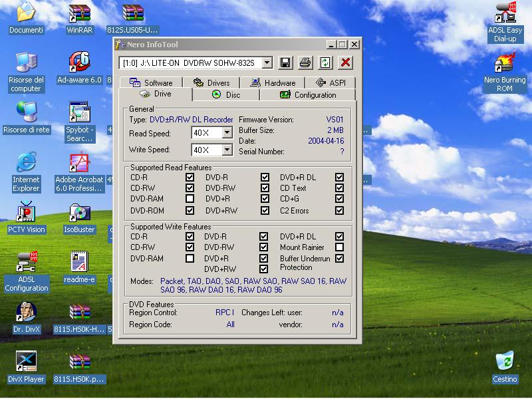This screenshot has height=399, width=532.
Task: Enable the Mount Rainier checkbox
Action: coord(339,247)
